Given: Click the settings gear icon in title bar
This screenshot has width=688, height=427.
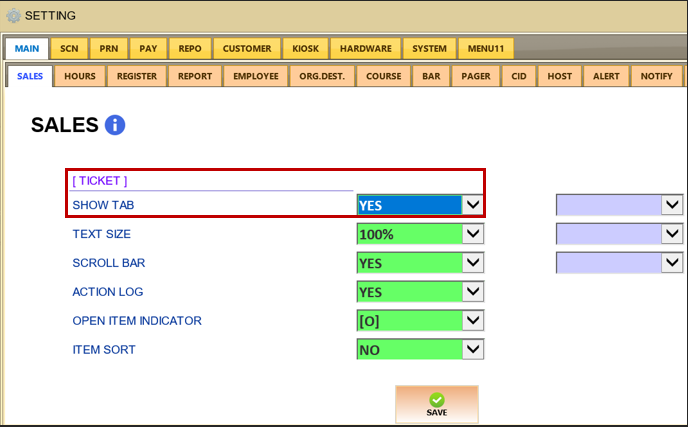Looking at the screenshot, I should [x=12, y=16].
